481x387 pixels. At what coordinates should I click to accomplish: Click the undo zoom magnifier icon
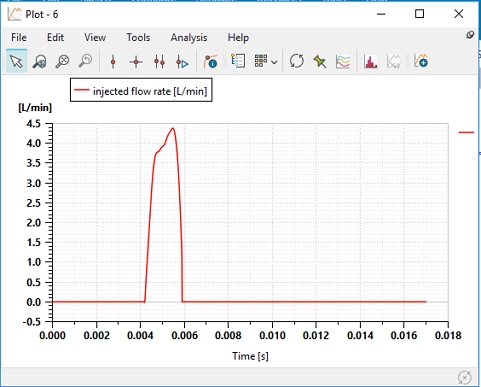coord(85,61)
